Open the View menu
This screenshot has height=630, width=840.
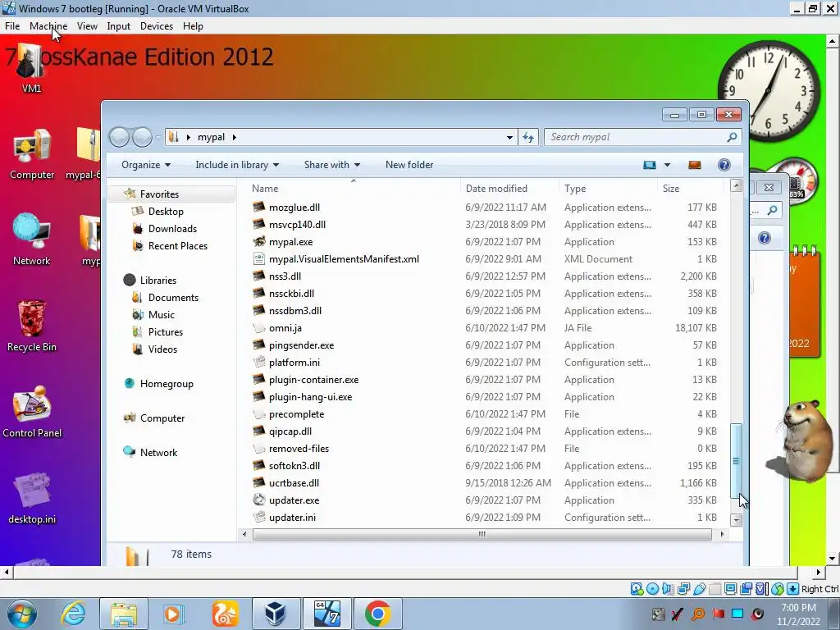(x=87, y=25)
